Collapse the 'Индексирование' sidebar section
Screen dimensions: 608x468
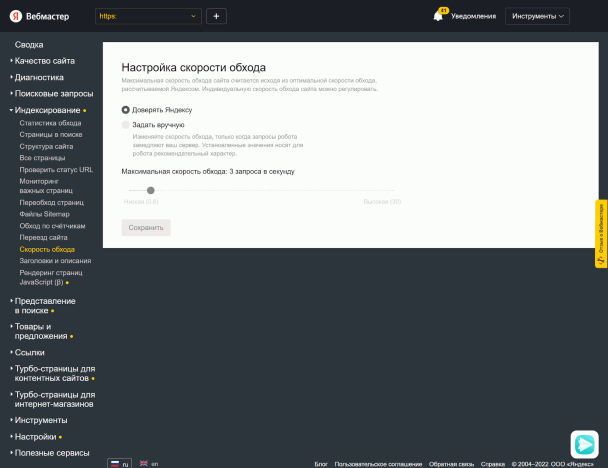tap(47, 110)
